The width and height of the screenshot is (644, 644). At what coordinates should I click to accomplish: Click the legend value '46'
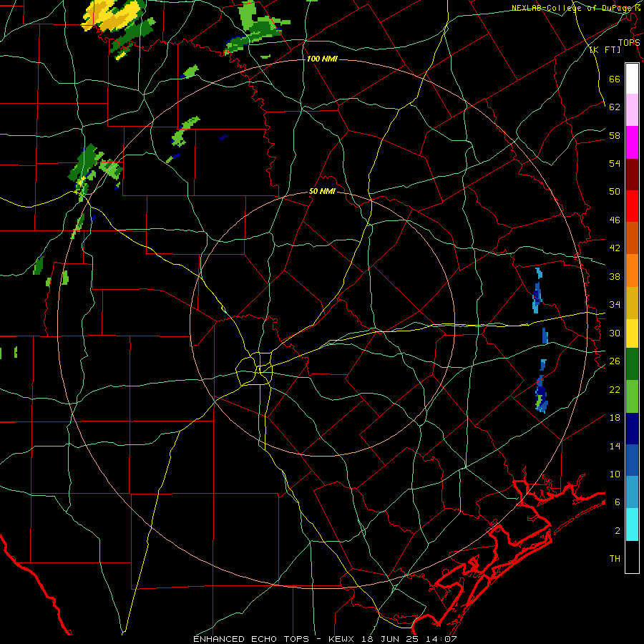pyautogui.click(x=615, y=220)
